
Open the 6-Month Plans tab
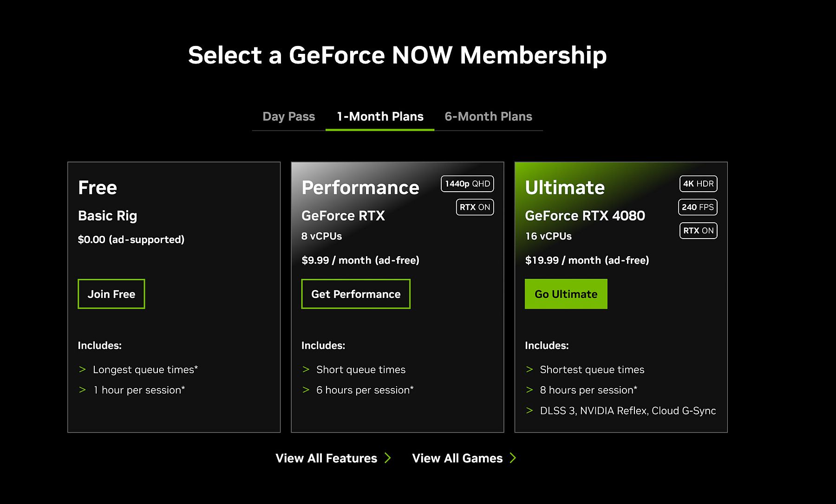[488, 116]
